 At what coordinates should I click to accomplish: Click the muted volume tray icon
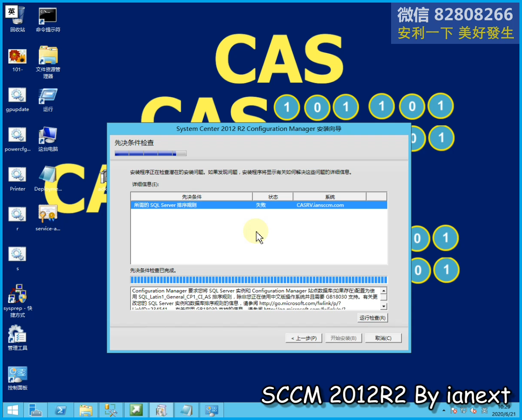[474, 411]
